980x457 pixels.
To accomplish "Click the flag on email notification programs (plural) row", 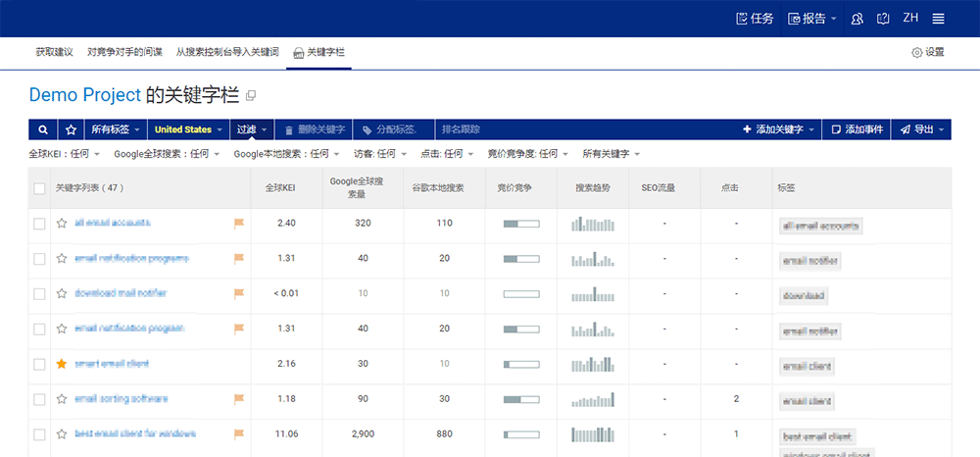I will point(239,258).
